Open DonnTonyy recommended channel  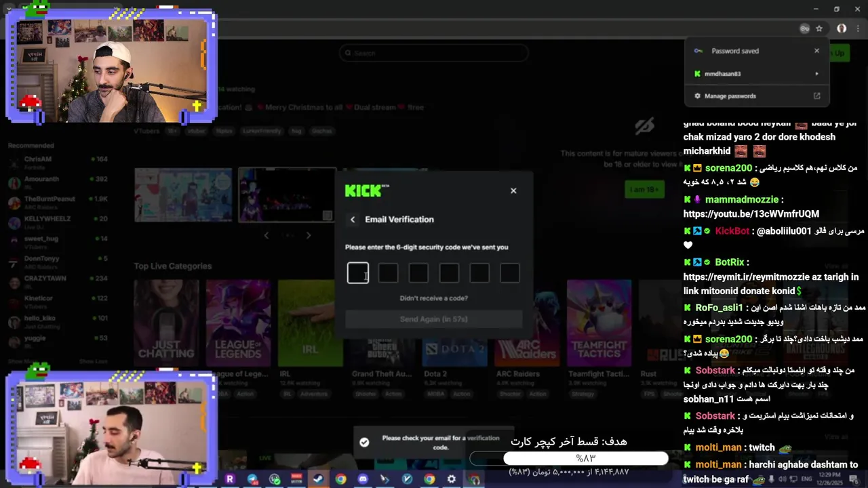pyautogui.click(x=58, y=262)
